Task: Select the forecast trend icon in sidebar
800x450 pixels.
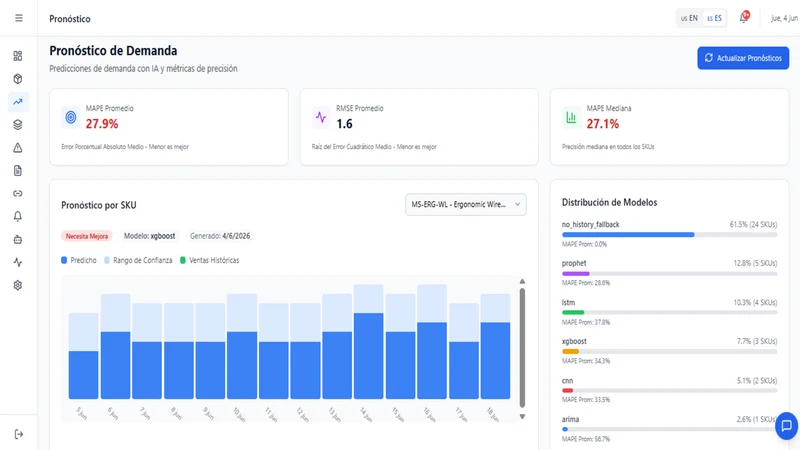Action: [18, 102]
